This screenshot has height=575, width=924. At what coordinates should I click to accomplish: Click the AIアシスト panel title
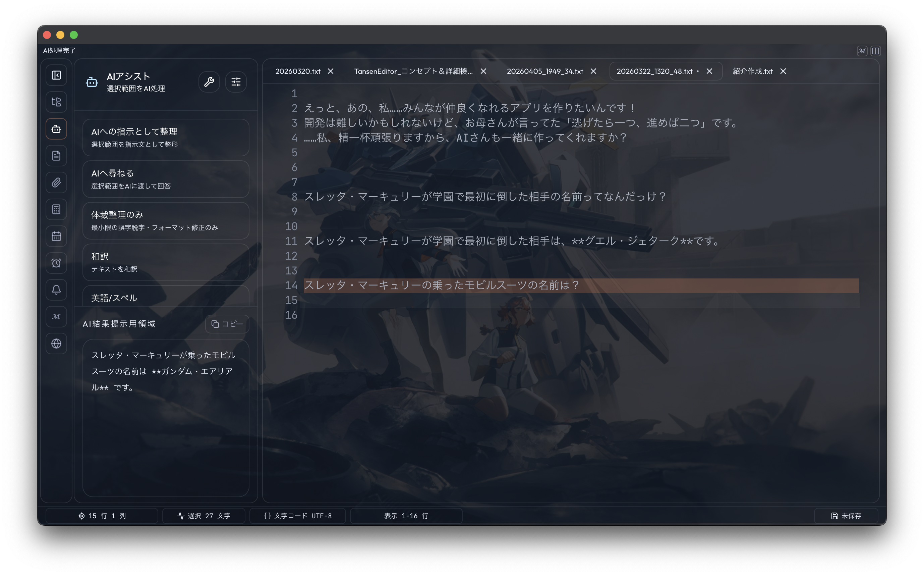pos(128,76)
